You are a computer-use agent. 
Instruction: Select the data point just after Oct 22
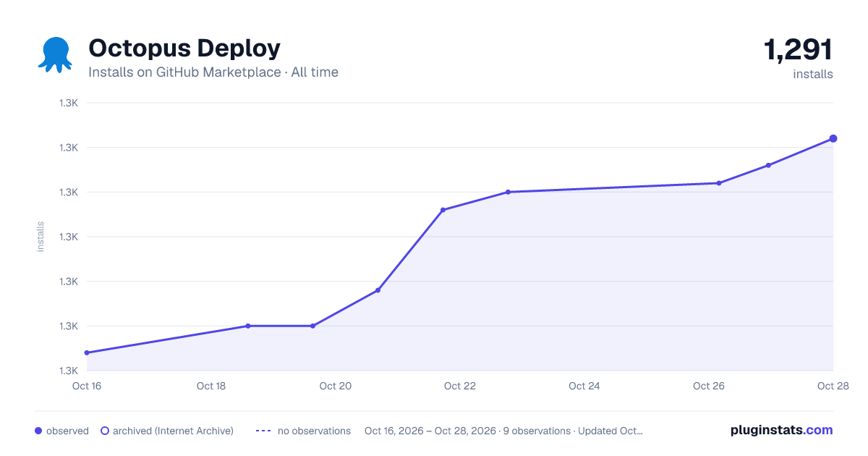click(508, 192)
